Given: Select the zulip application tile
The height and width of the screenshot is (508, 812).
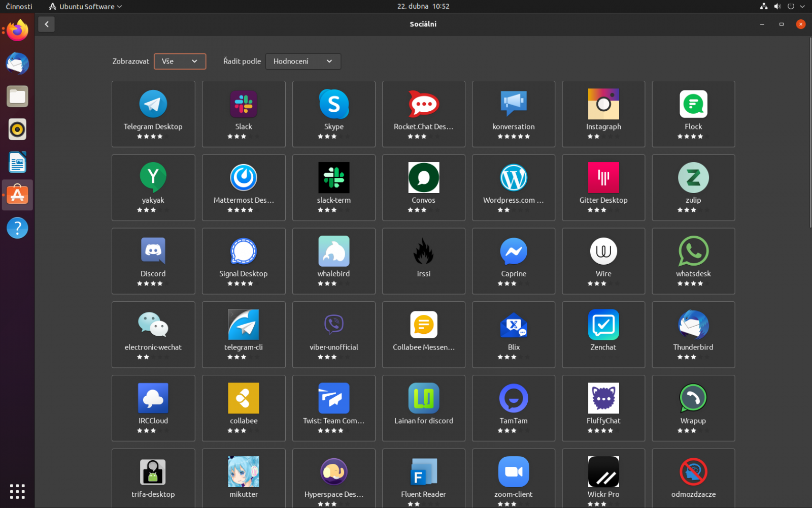Looking at the screenshot, I should (x=693, y=187).
